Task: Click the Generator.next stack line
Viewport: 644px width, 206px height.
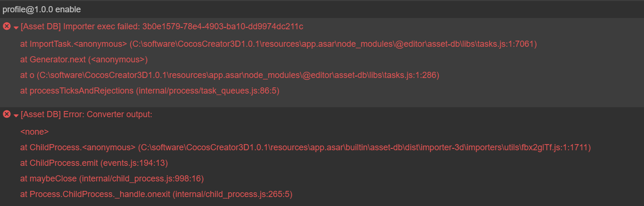Action: [x=84, y=60]
